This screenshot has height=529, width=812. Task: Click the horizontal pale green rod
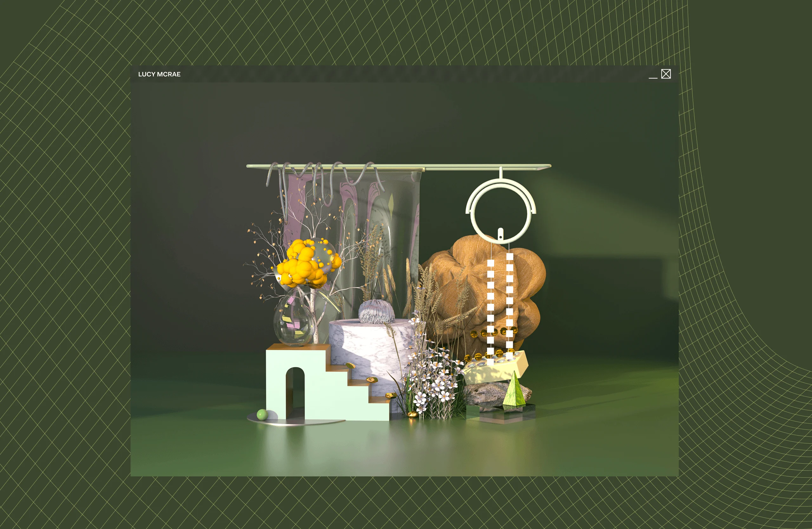[x=461, y=167]
